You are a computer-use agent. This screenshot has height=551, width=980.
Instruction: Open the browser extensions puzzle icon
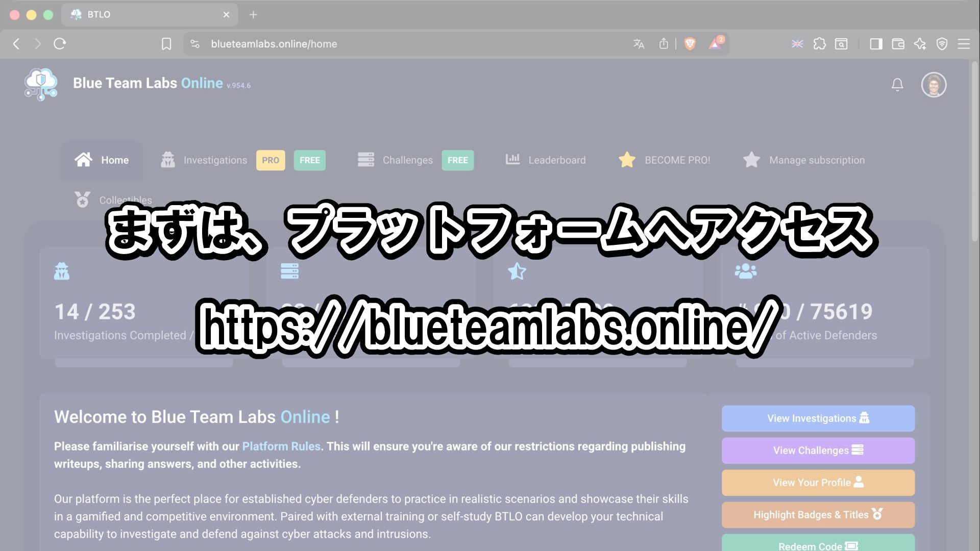(819, 44)
